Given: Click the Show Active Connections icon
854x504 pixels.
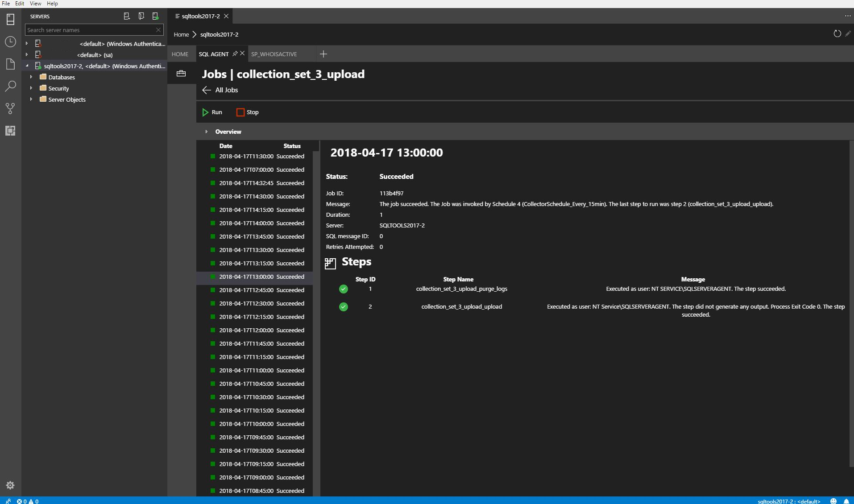Looking at the screenshot, I should pyautogui.click(x=155, y=17).
